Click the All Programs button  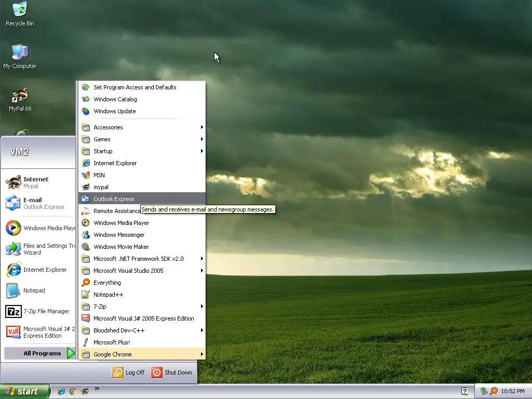pos(39,353)
